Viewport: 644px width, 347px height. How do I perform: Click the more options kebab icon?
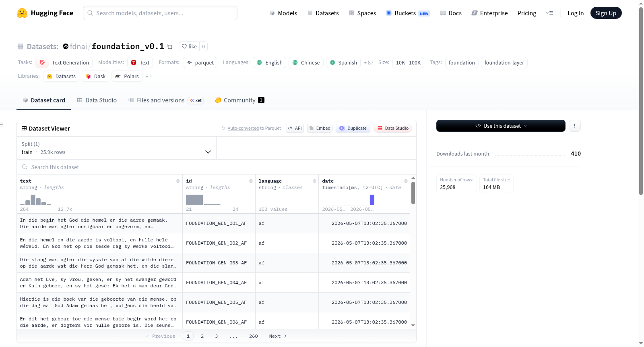point(575,126)
